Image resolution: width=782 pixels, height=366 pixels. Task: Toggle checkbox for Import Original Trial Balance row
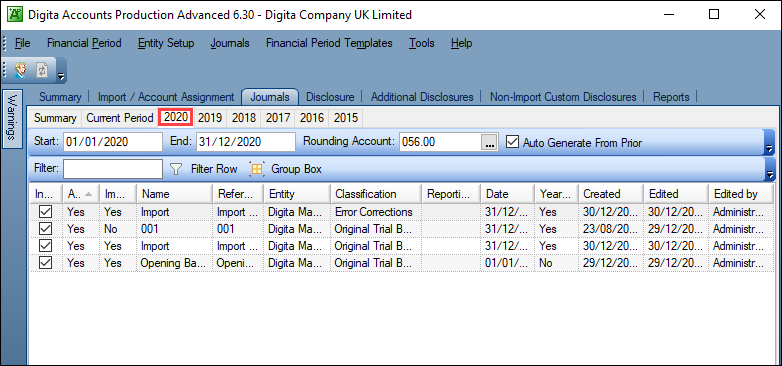[45, 246]
